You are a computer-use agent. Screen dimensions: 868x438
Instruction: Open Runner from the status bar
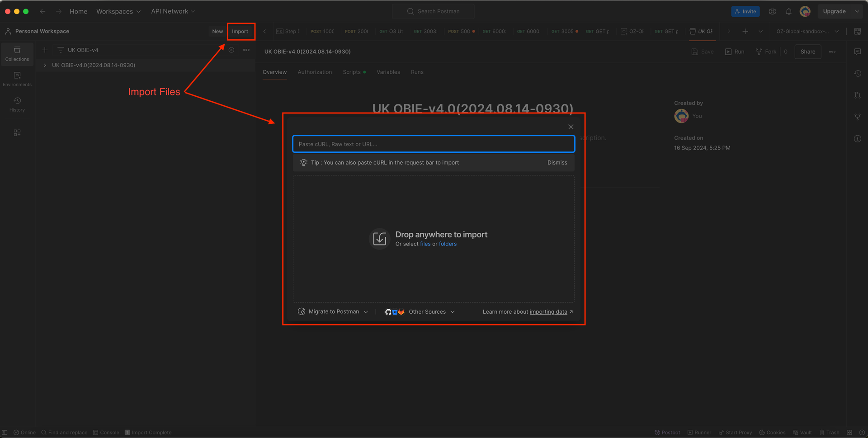tap(699, 433)
